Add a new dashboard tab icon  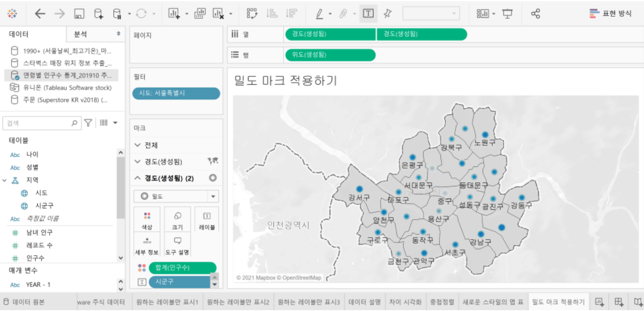pos(619,302)
